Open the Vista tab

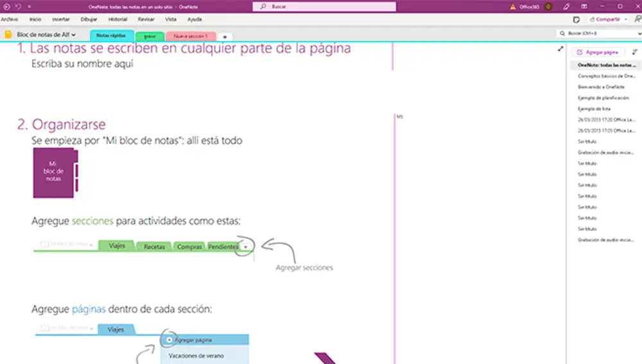[171, 19]
